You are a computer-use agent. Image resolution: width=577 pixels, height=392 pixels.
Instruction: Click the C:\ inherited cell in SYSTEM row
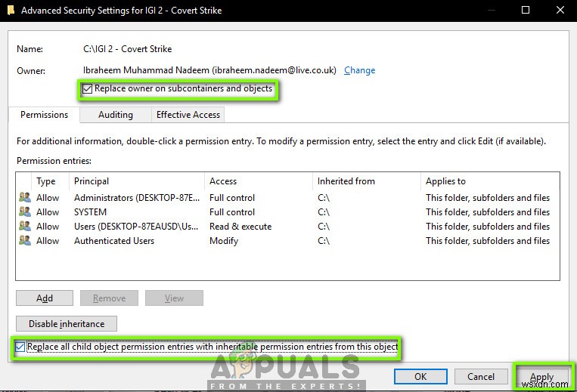tap(324, 212)
